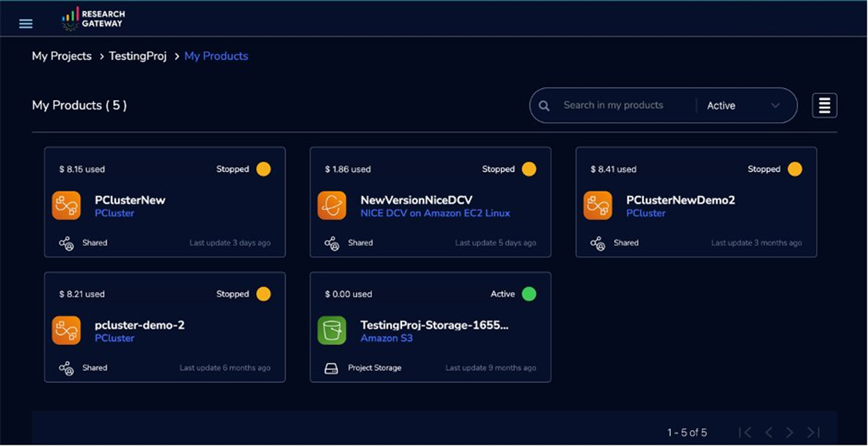The width and height of the screenshot is (868, 446).
Task: Click shared icon on PClusterNewDemo2 card
Action: [x=597, y=243]
